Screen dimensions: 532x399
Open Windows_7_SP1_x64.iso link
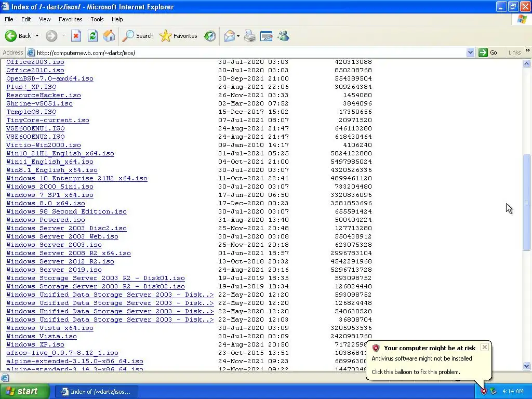click(x=50, y=195)
